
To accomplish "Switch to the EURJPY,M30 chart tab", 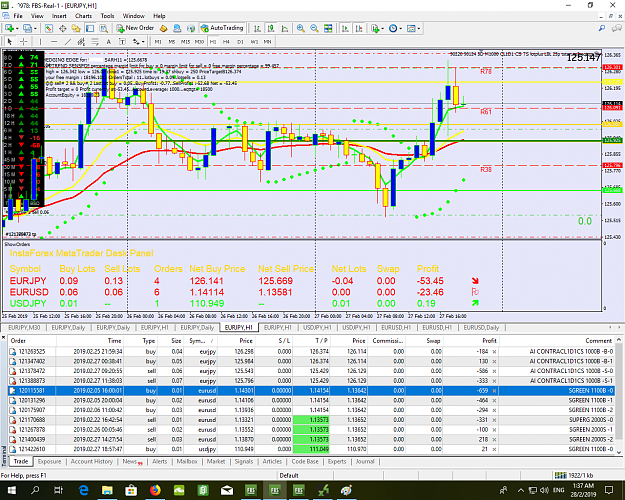I will [x=24, y=327].
